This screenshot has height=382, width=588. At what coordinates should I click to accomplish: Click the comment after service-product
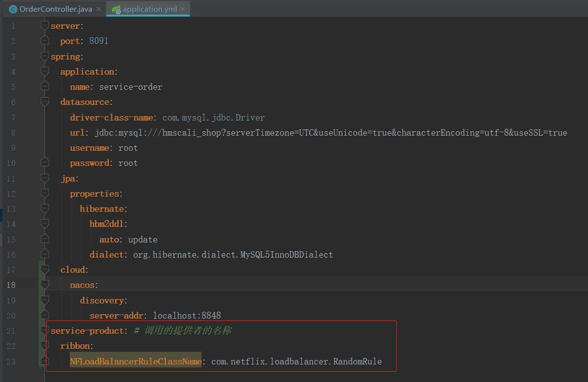[182, 331]
